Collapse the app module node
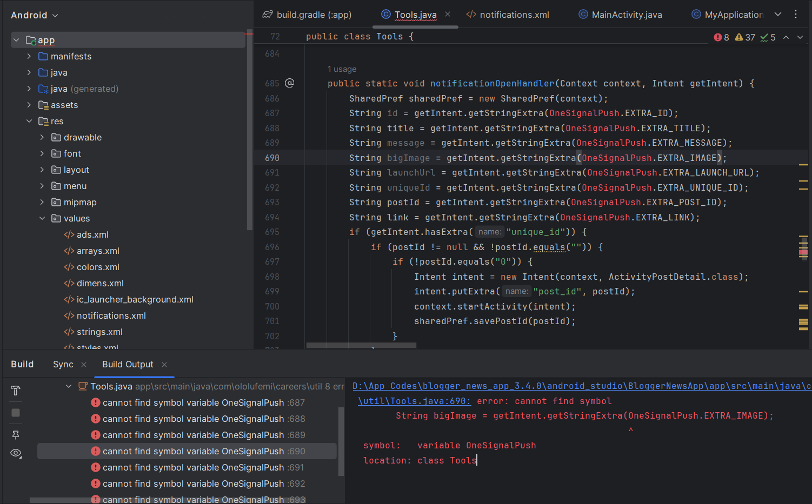Viewport: 812px width, 504px height. pos(16,40)
